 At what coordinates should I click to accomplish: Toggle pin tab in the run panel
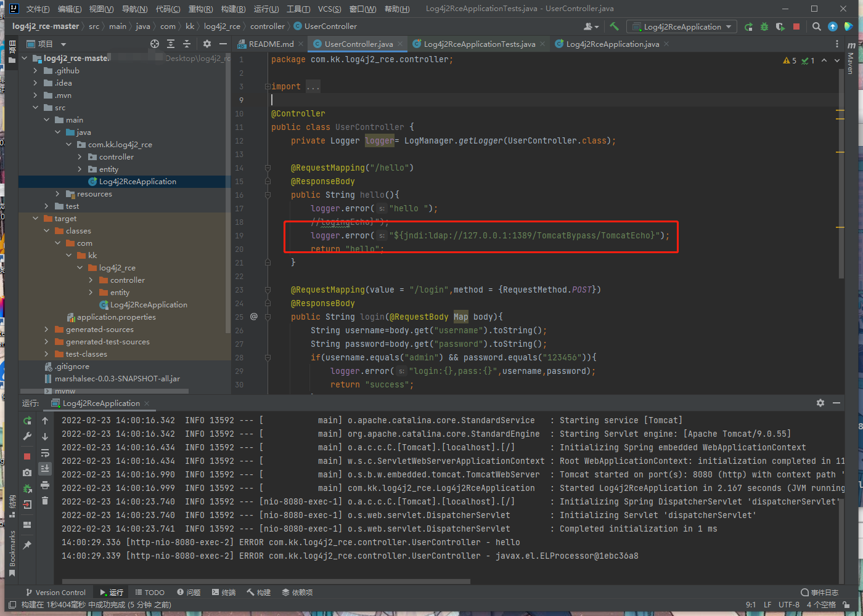pyautogui.click(x=27, y=545)
